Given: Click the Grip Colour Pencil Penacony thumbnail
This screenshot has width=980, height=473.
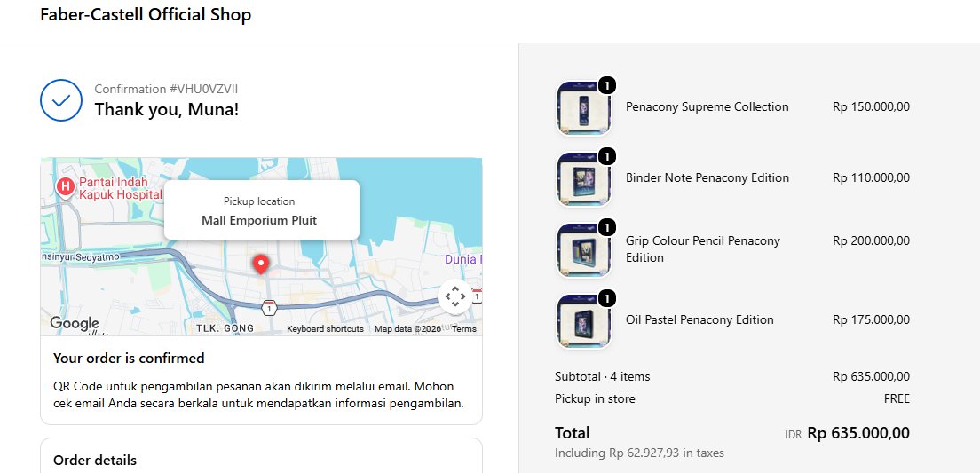Looking at the screenshot, I should click(x=584, y=250).
